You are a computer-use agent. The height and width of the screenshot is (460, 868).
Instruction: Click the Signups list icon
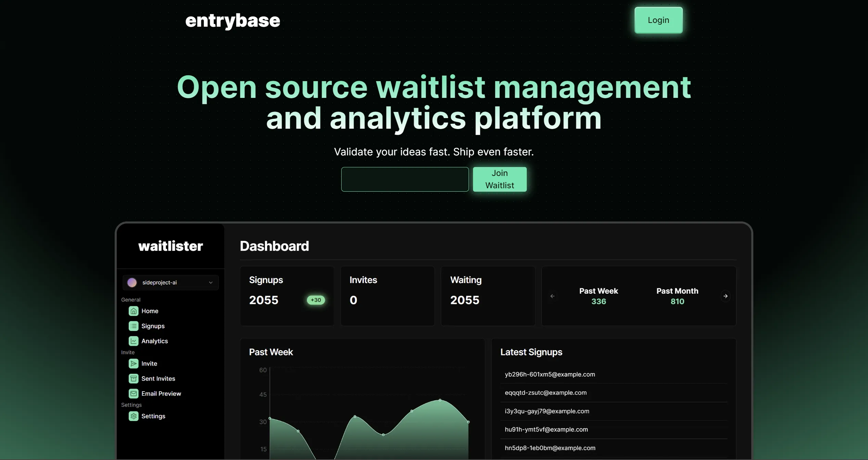click(x=133, y=326)
